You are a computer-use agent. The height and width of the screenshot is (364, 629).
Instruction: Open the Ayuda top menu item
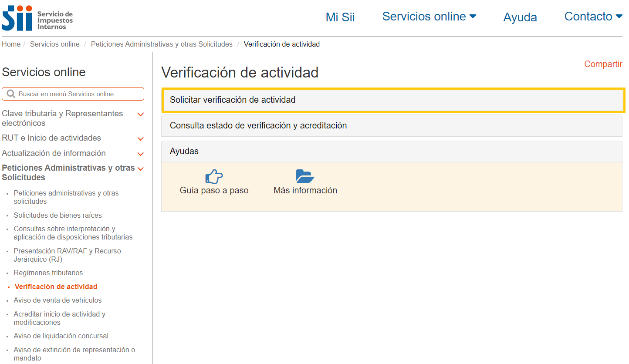tap(520, 17)
